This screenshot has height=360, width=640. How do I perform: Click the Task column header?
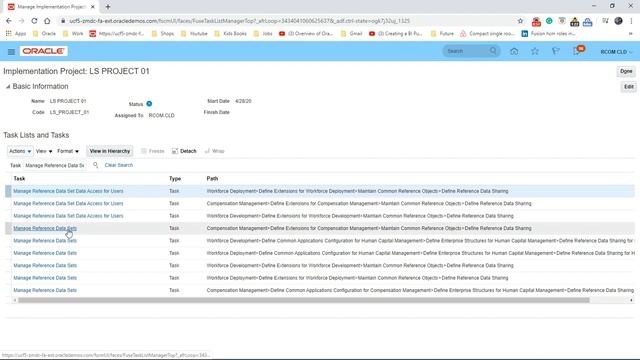(x=19, y=178)
